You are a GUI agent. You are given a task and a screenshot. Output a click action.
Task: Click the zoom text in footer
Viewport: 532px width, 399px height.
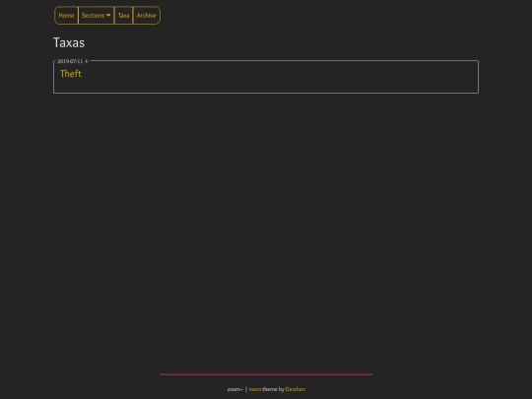235,389
